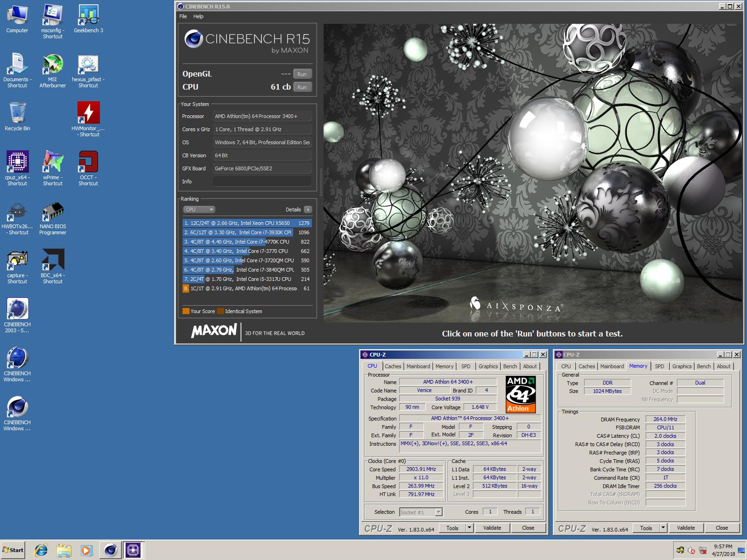The width and height of the screenshot is (747, 560).
Task: Open Socket #1 selection dropdown
Action: coord(421,512)
